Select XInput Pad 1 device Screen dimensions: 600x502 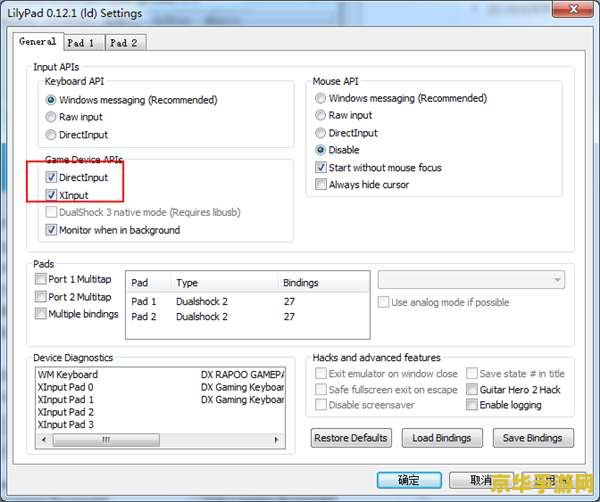65,399
